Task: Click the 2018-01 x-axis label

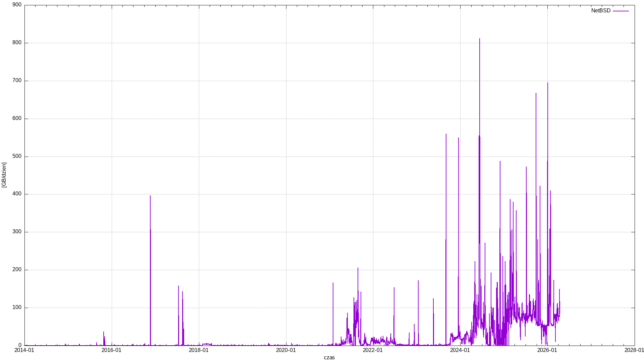Action: pyautogui.click(x=199, y=350)
